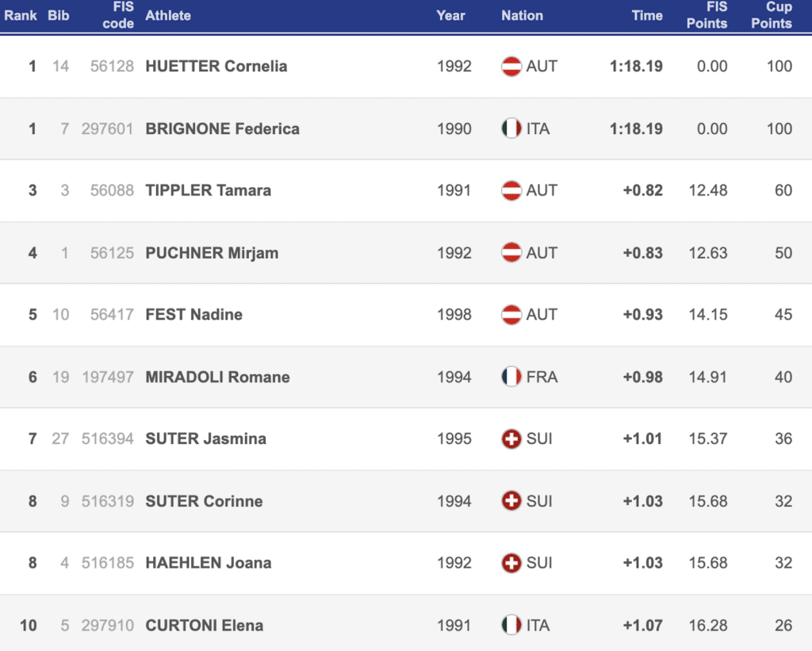Click the FIS Points column header
Viewport: 812px width, 651px height.
point(707,16)
